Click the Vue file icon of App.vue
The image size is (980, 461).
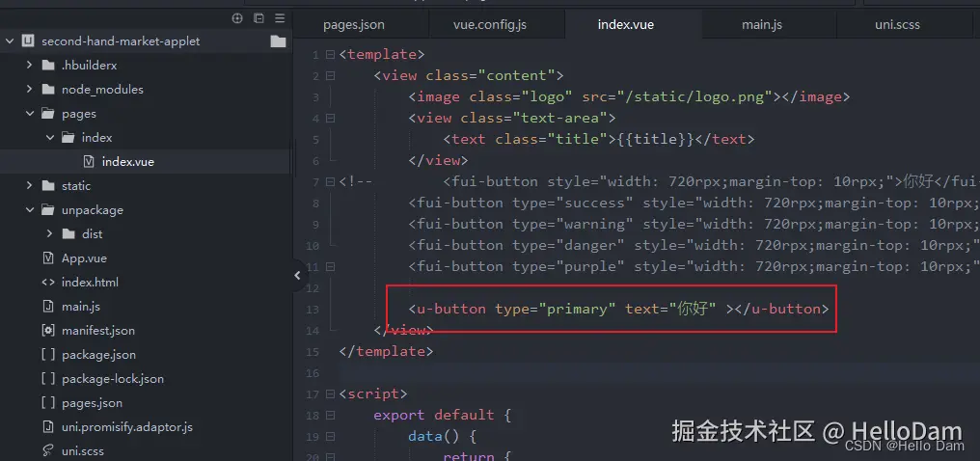pos(48,258)
